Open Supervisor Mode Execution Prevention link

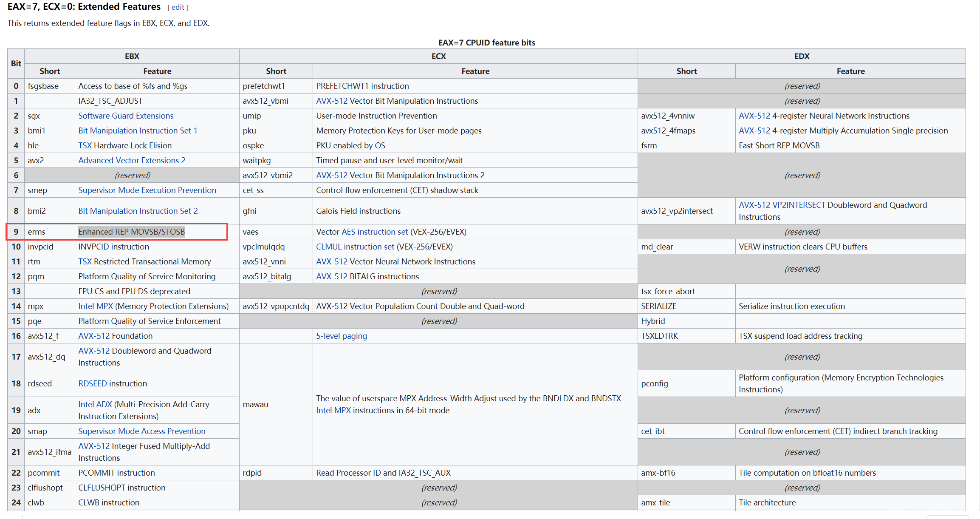click(147, 190)
